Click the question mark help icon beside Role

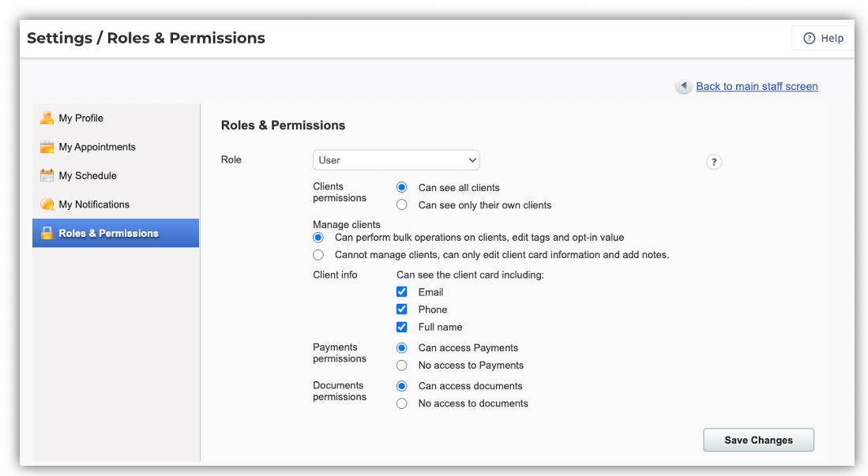[x=713, y=162]
